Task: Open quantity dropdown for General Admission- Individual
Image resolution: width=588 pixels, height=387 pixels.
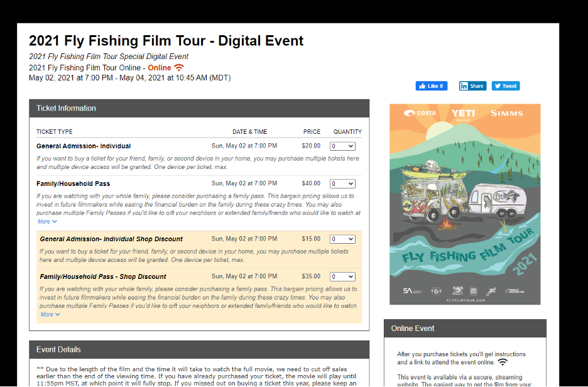Action: pos(342,146)
